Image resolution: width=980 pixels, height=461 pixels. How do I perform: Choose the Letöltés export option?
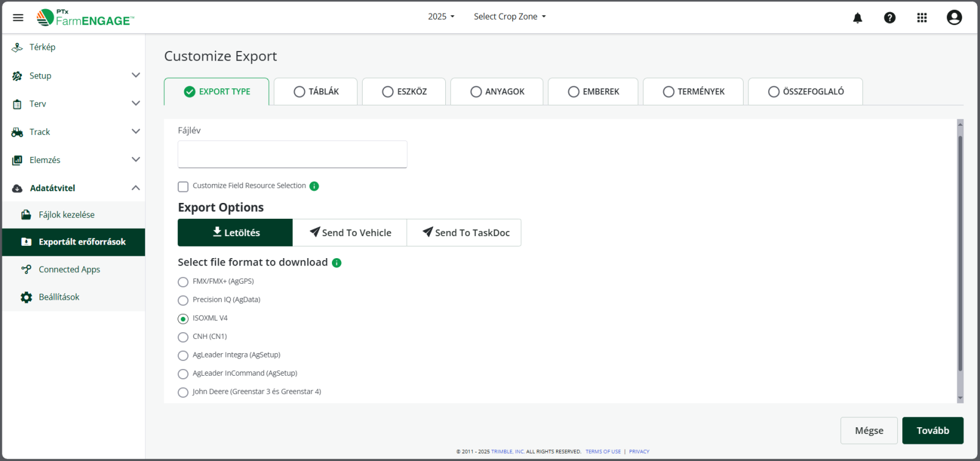point(235,233)
